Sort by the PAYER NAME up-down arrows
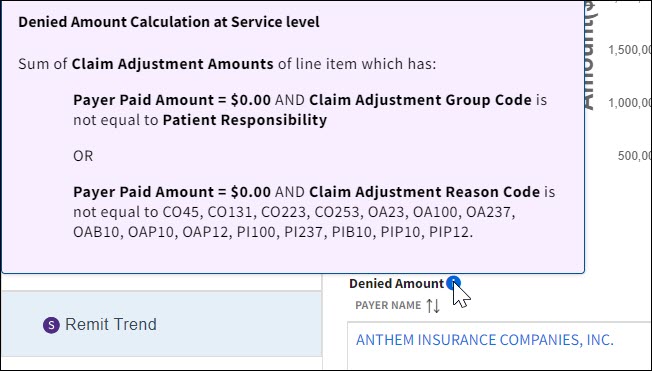652x371 pixels. pyautogui.click(x=433, y=306)
